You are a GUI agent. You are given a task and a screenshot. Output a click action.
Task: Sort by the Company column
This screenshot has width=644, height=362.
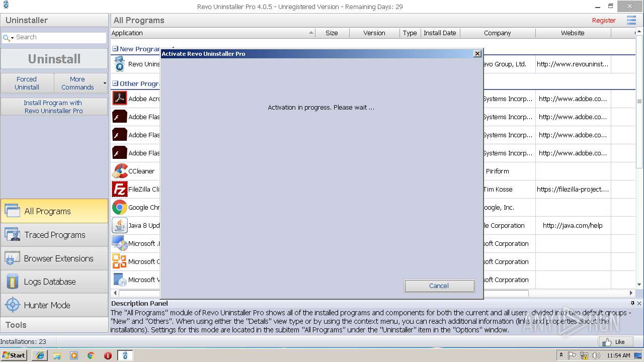(x=498, y=33)
